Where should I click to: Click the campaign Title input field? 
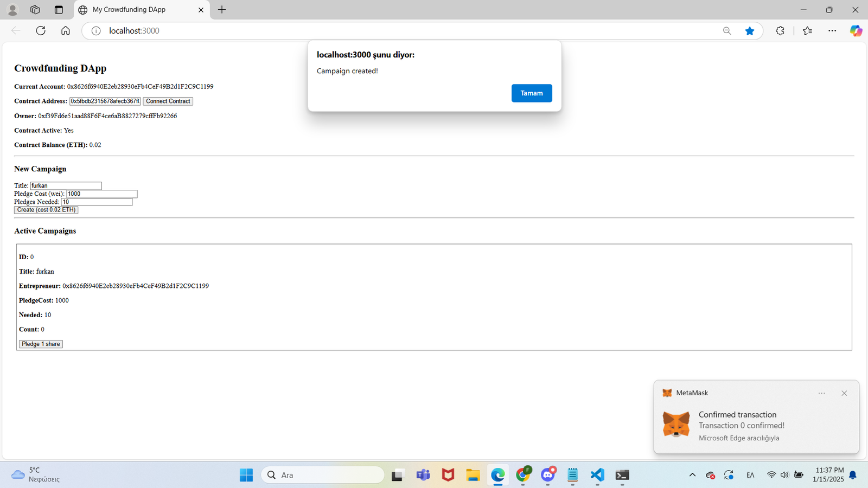[x=66, y=186]
